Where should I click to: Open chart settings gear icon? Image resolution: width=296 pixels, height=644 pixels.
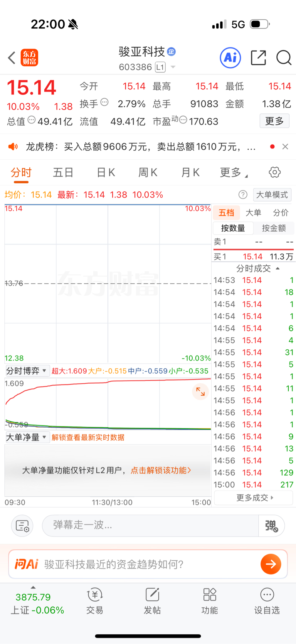tap(274, 172)
